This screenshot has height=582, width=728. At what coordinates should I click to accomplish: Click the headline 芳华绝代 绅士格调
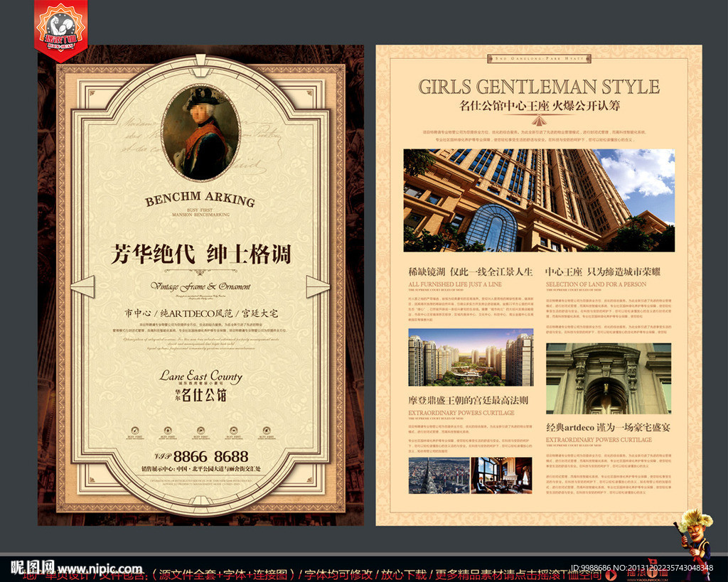pos(200,254)
